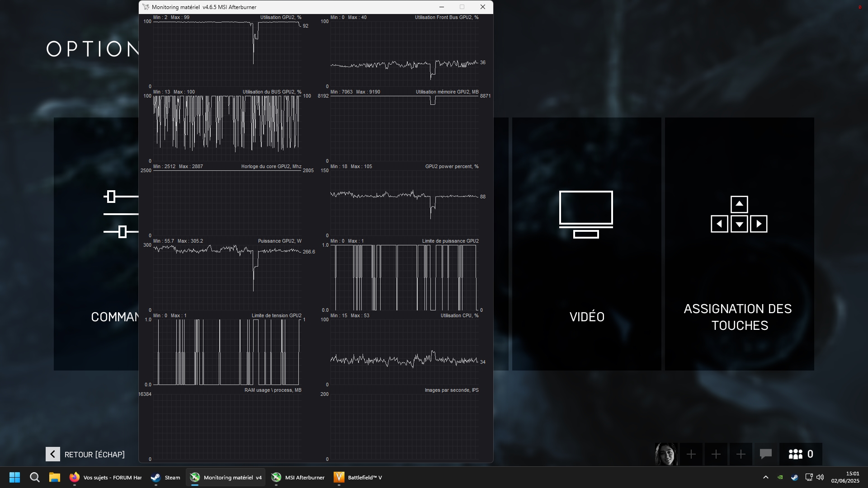The height and width of the screenshot is (488, 868).
Task: Click the volume icon in the system tray
Action: (820, 477)
